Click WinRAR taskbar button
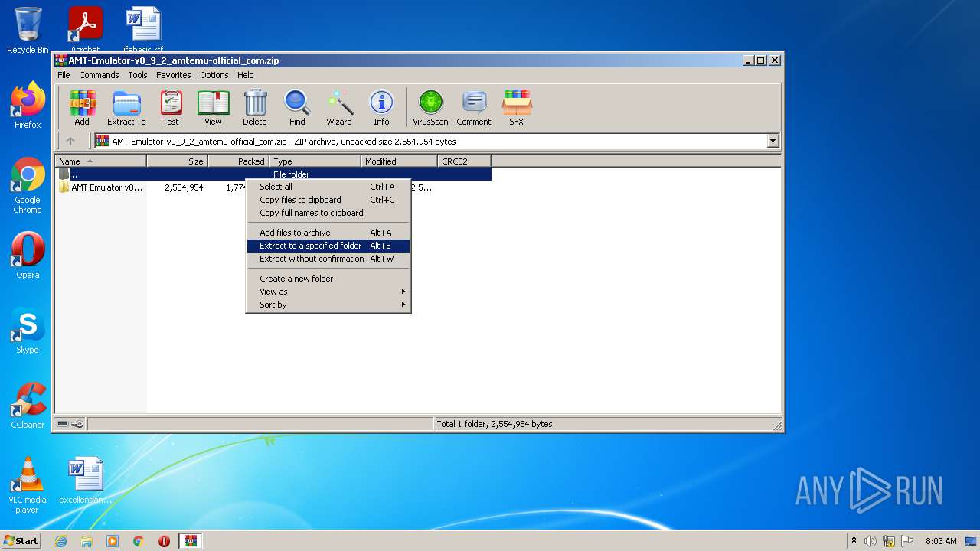This screenshot has width=980, height=551. pos(191,541)
